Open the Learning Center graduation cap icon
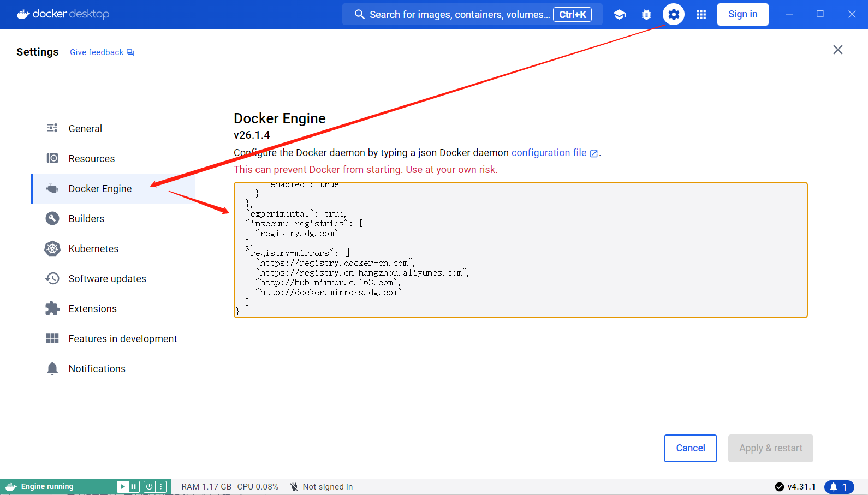The width and height of the screenshot is (868, 495). coord(619,15)
